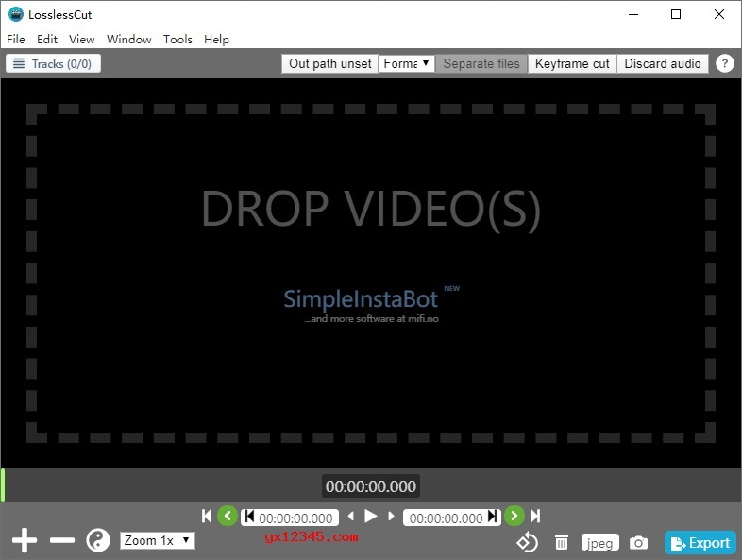Viewport: 742px width, 560px height.
Task: Toggle the Keyframe cut mode
Action: [x=572, y=63]
